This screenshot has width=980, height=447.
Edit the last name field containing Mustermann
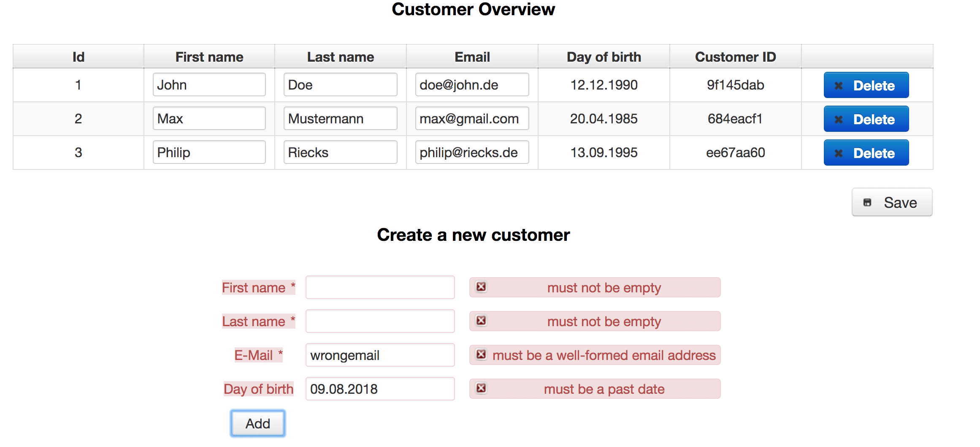tap(340, 118)
